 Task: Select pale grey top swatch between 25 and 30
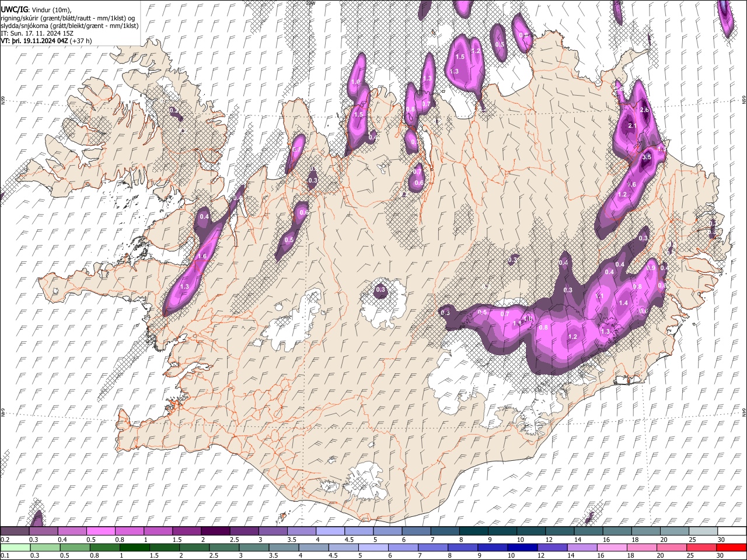point(703,531)
